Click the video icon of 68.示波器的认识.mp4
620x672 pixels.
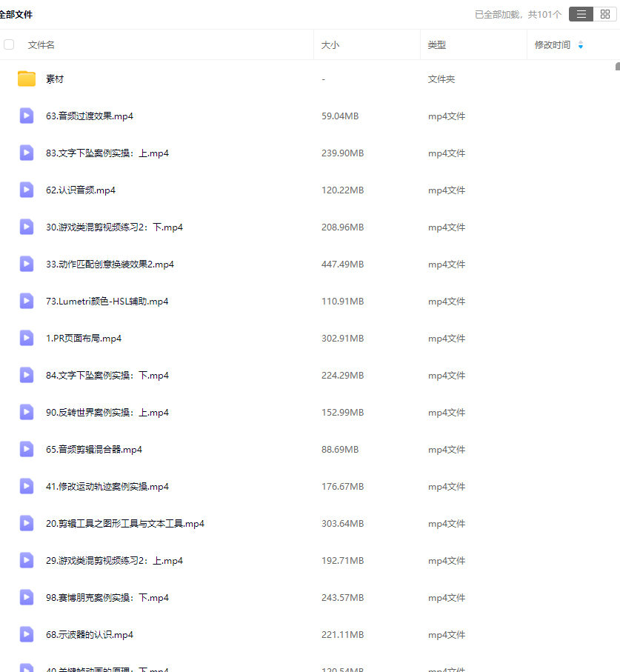pyautogui.click(x=27, y=634)
